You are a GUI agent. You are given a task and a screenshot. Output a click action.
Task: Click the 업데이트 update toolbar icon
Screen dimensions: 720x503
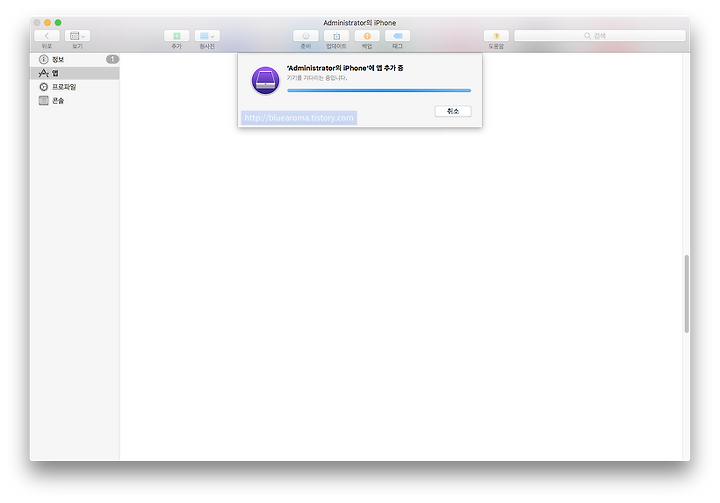[337, 36]
